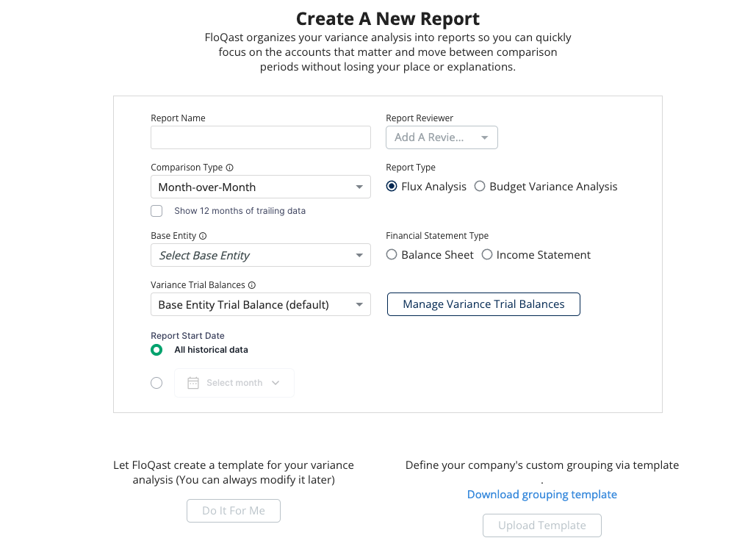Check Show 12 months of trailing data
This screenshot has width=756, height=549.
point(156,211)
